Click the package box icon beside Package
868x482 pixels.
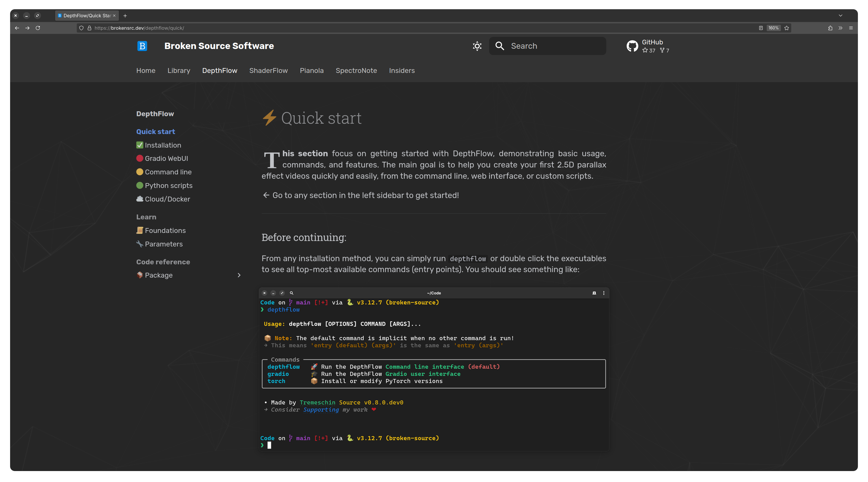139,275
